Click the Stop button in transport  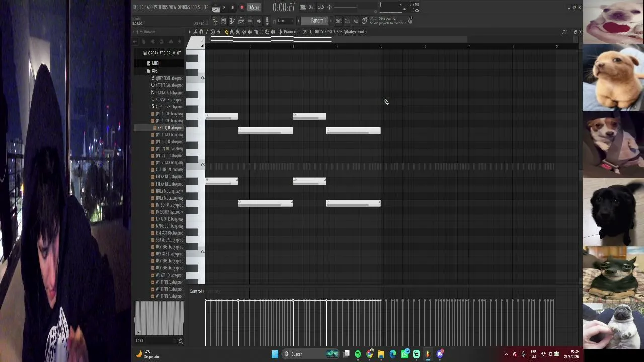pyautogui.click(x=233, y=8)
